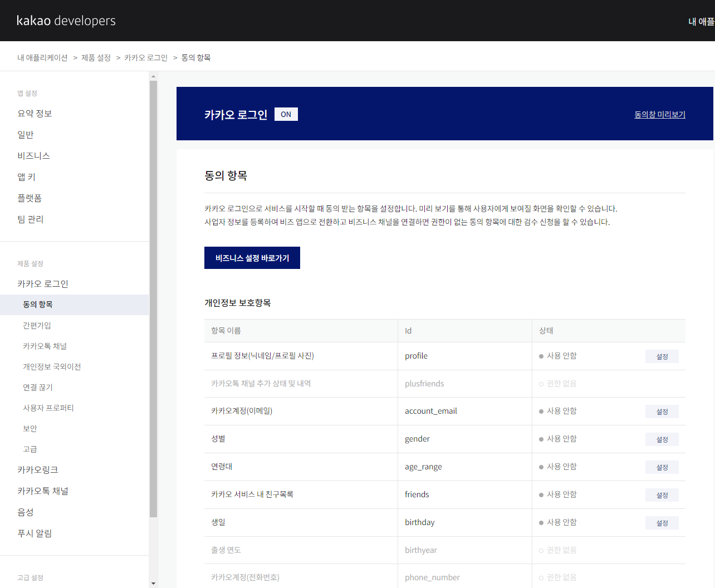
Task: Select 카카오 로그인 sidebar section
Action: (43, 284)
